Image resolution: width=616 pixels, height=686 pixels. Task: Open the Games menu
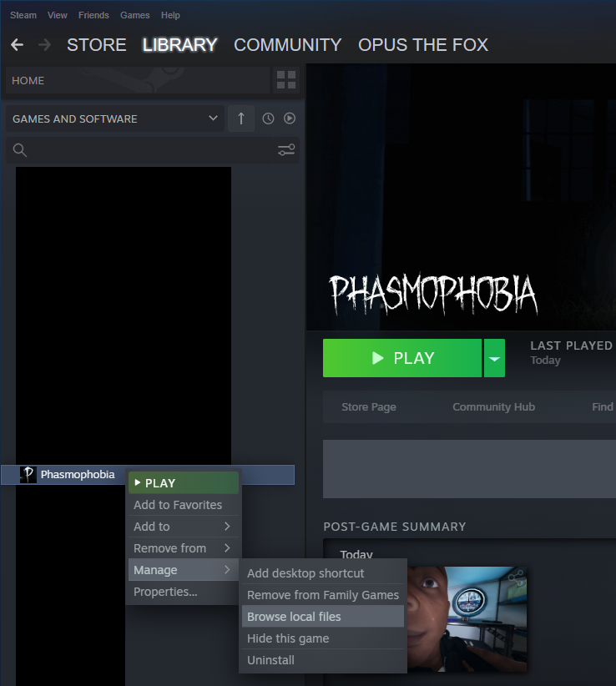[134, 15]
